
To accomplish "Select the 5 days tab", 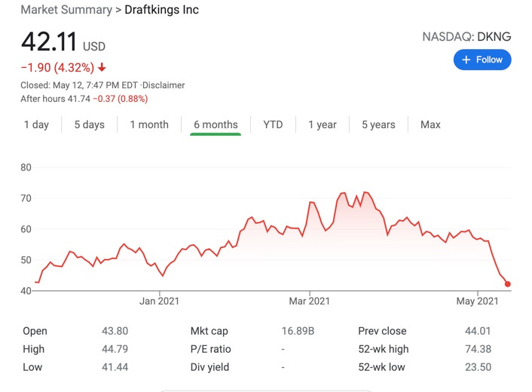I will [x=89, y=124].
